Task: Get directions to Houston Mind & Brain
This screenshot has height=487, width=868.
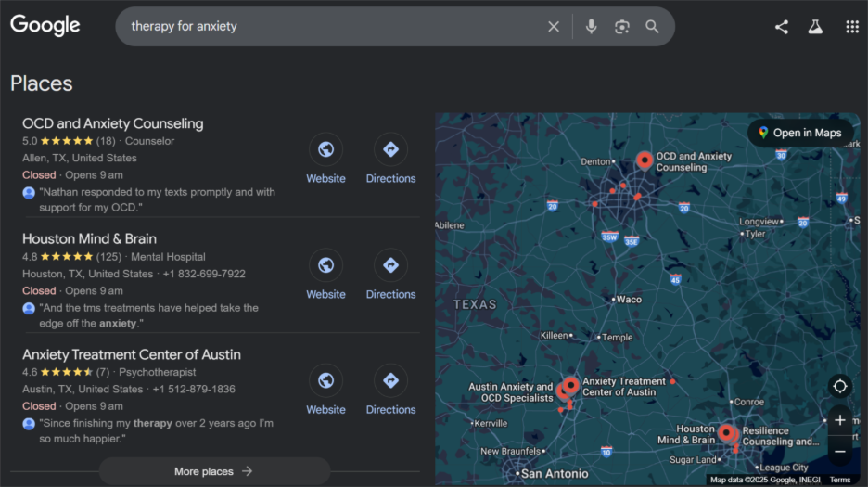Action: 390,276
